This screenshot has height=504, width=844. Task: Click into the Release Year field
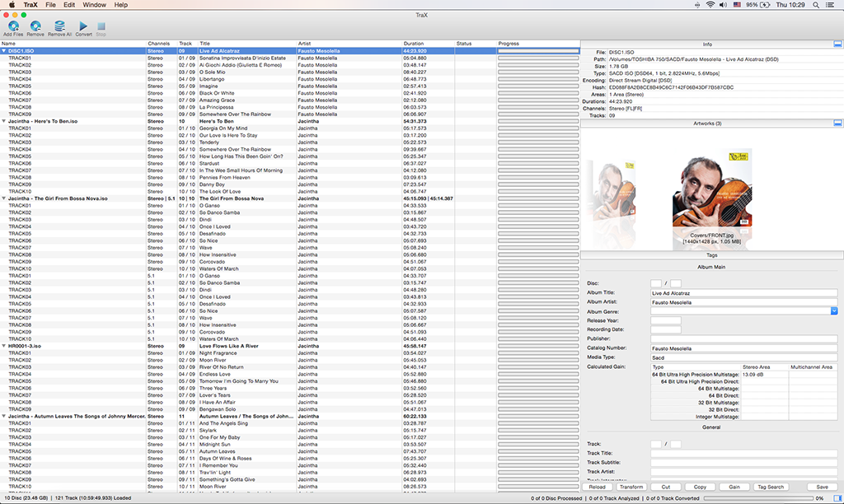tap(666, 320)
